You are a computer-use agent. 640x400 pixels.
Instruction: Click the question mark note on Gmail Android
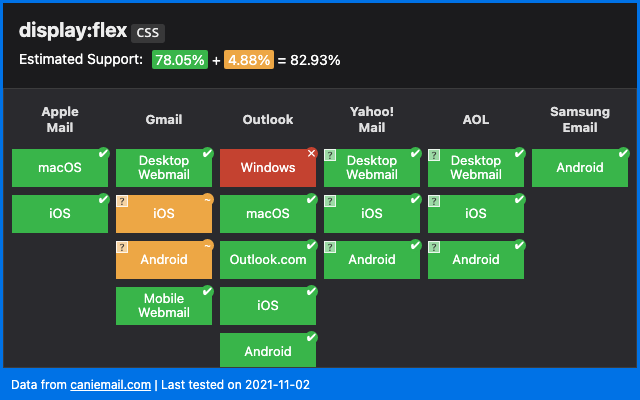[122, 247]
